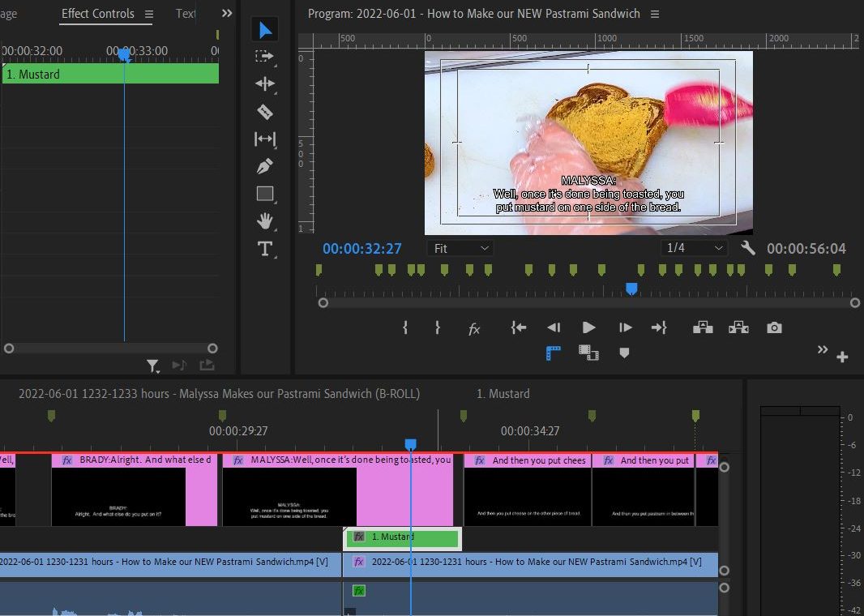864x616 pixels.
Task: Open Effect Controls panel menu
Action: click(149, 15)
